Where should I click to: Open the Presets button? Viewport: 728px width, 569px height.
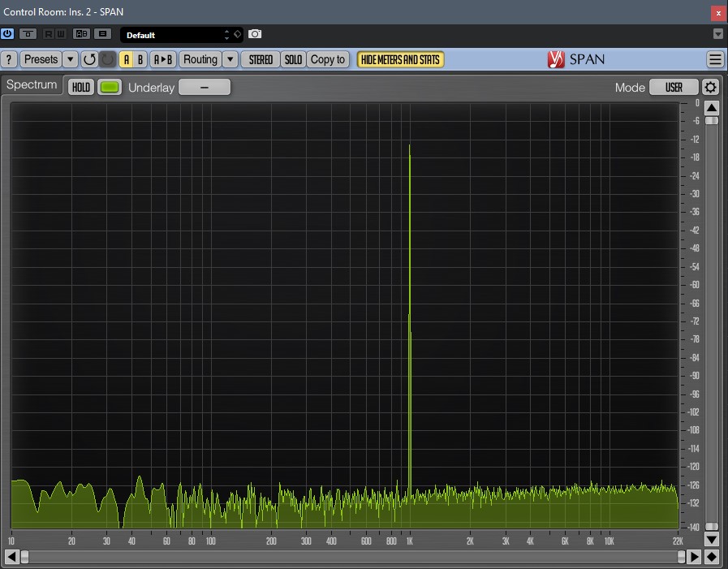[x=41, y=59]
